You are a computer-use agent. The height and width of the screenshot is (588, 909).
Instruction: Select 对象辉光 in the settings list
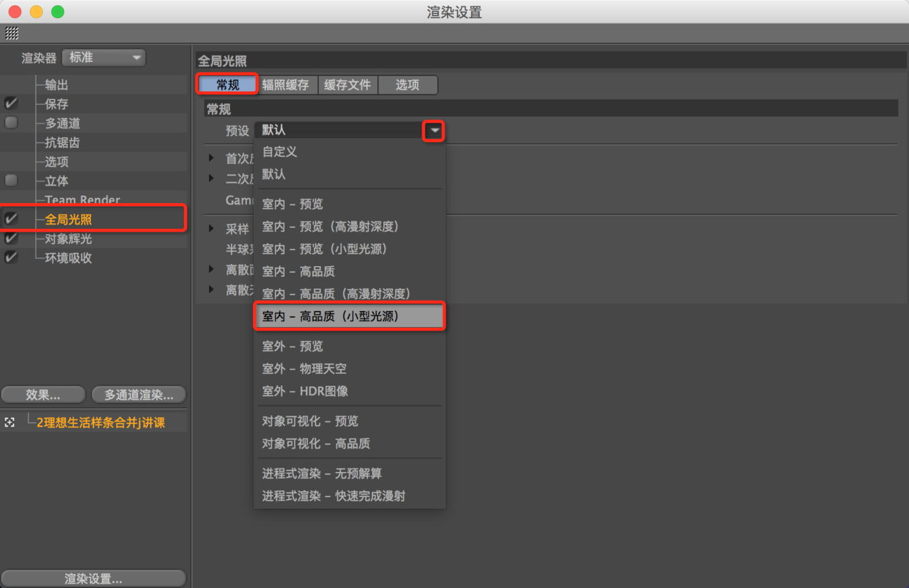coord(68,238)
